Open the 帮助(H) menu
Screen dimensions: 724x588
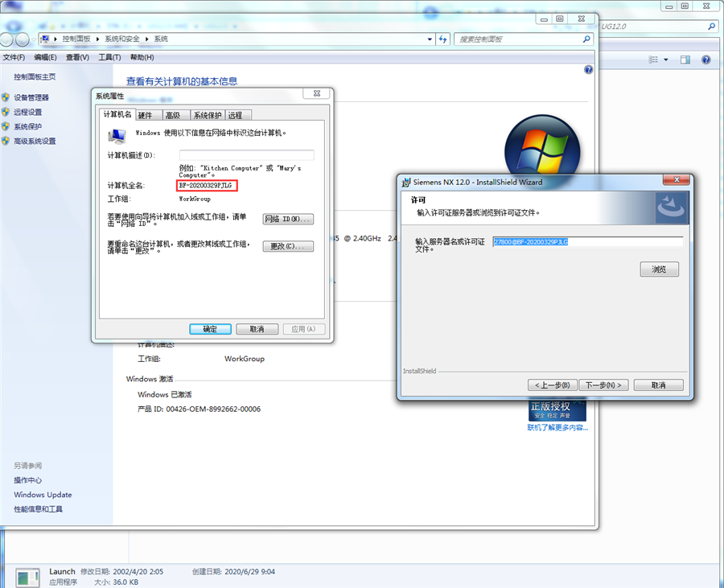coord(142,57)
